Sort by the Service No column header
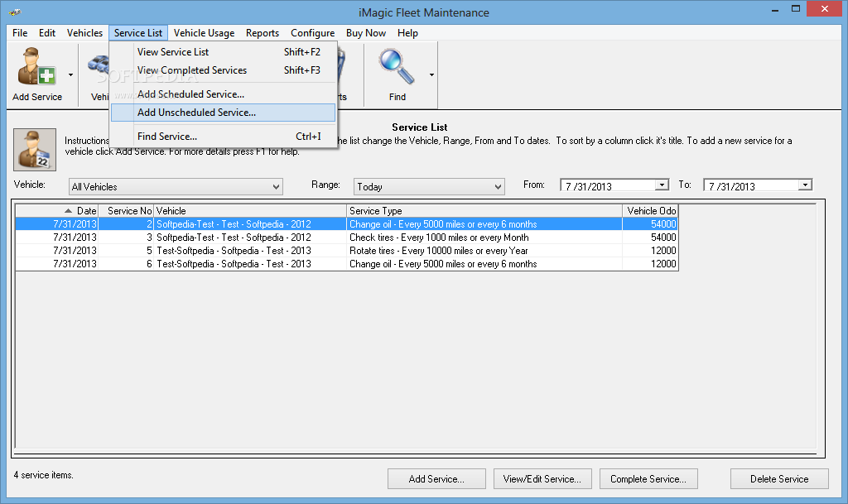The width and height of the screenshot is (848, 504). tap(126, 211)
